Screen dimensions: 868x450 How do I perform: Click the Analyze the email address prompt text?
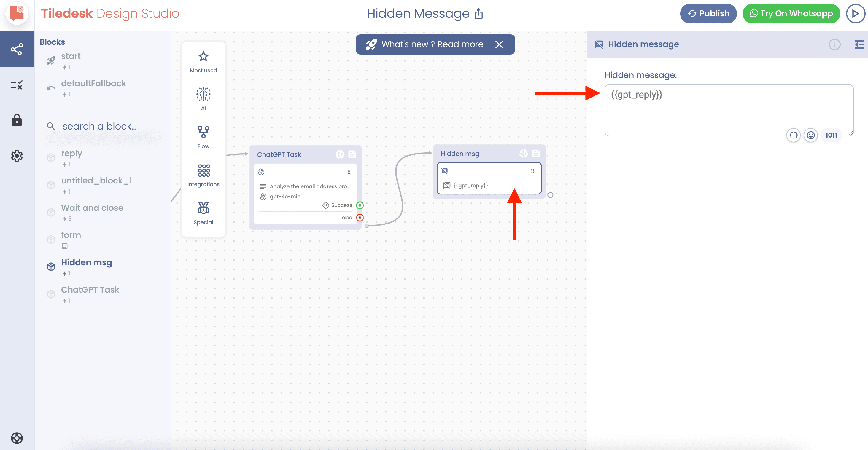309,186
